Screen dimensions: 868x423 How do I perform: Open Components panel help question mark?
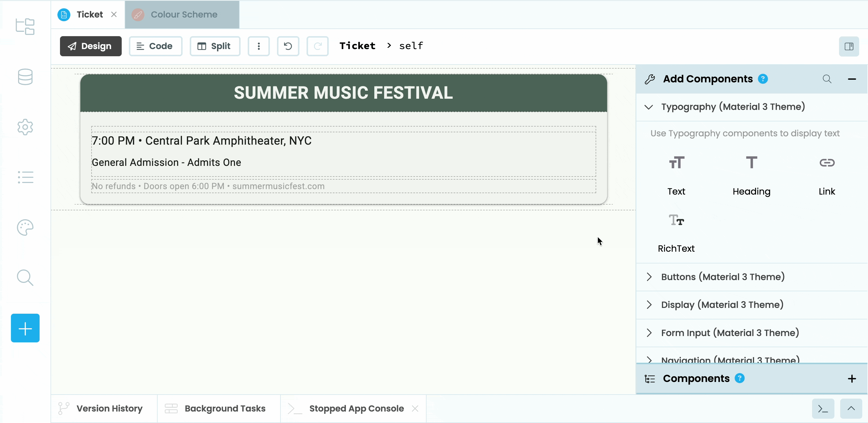click(x=740, y=379)
